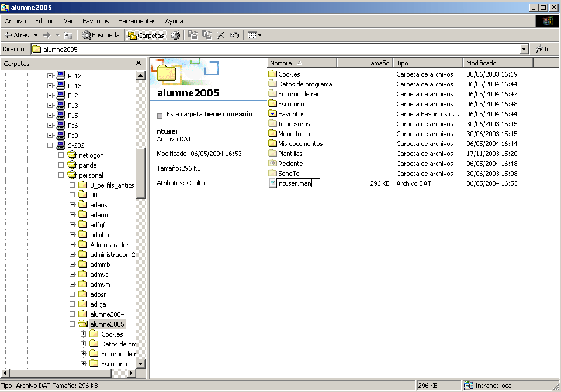Select the 0_perfils_antics folder in tree

pyautogui.click(x=112, y=185)
